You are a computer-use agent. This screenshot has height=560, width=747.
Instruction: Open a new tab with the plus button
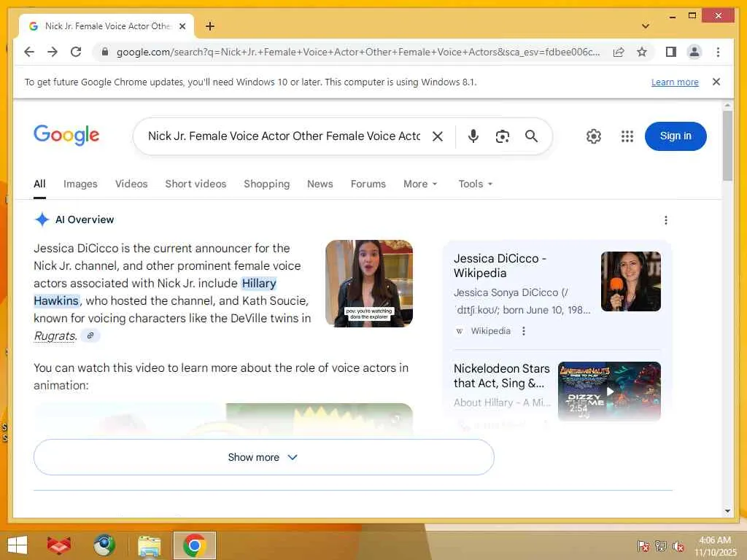click(209, 26)
